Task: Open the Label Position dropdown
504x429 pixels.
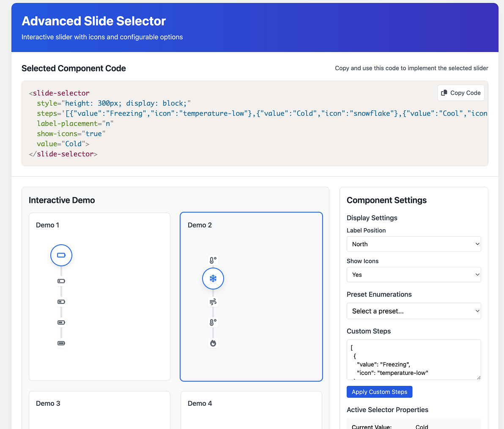Action: pyautogui.click(x=414, y=244)
